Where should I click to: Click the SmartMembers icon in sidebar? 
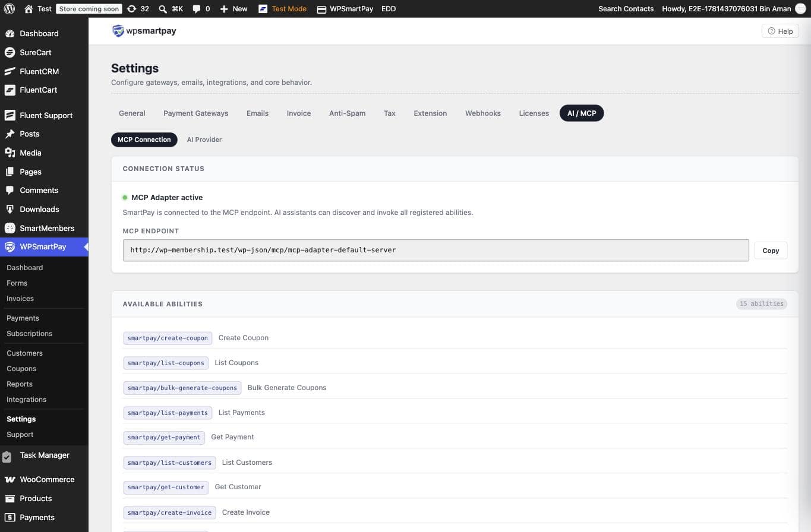click(10, 228)
